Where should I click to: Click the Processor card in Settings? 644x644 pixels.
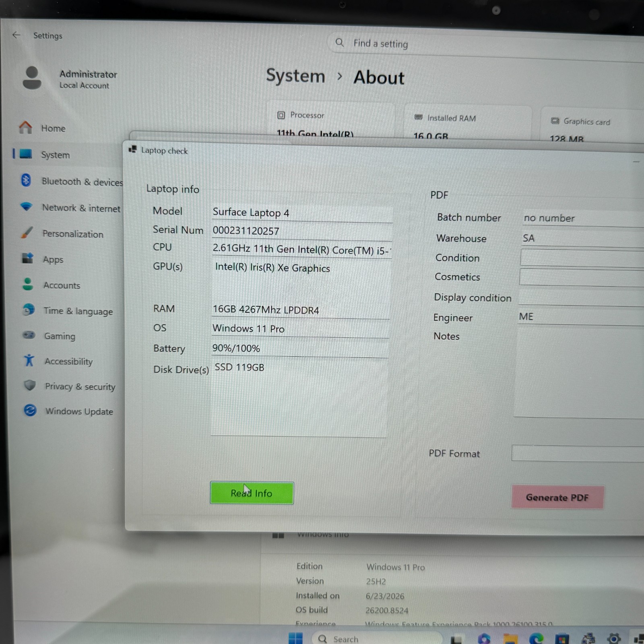331,119
